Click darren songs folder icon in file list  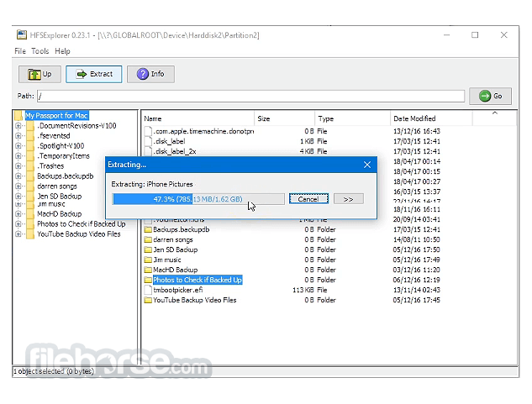[x=148, y=240]
